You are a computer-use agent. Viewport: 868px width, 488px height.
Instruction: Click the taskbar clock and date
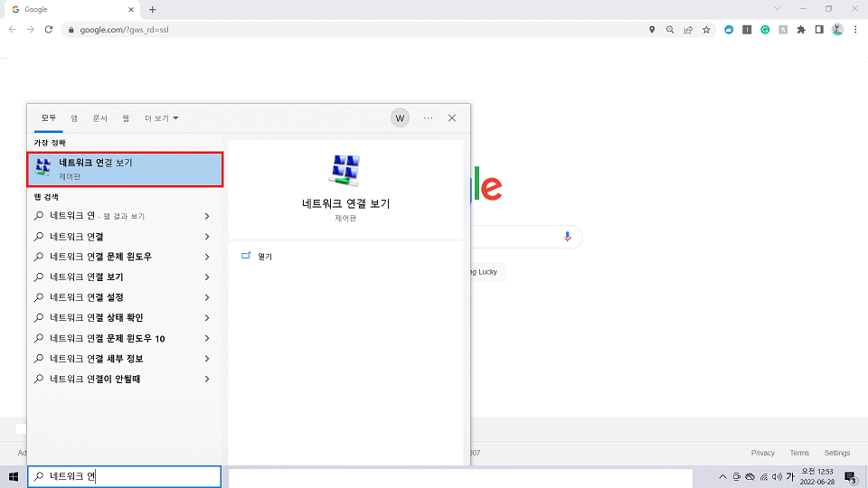click(x=817, y=476)
